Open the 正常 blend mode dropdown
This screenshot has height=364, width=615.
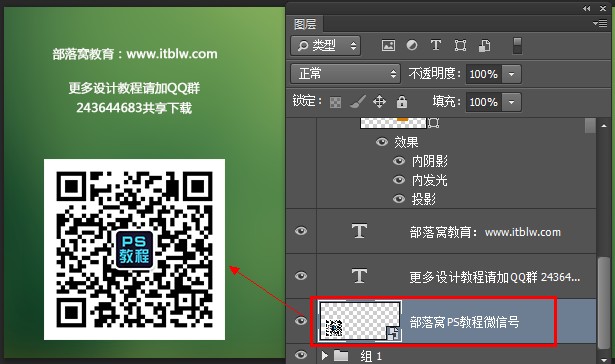tap(345, 74)
